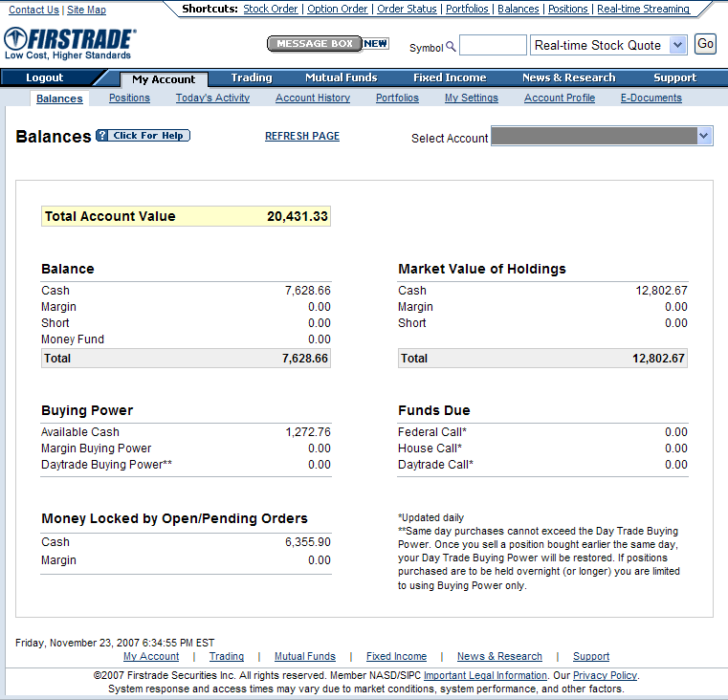
Task: Click the NEW badge beside Message Box
Action: 376,44
